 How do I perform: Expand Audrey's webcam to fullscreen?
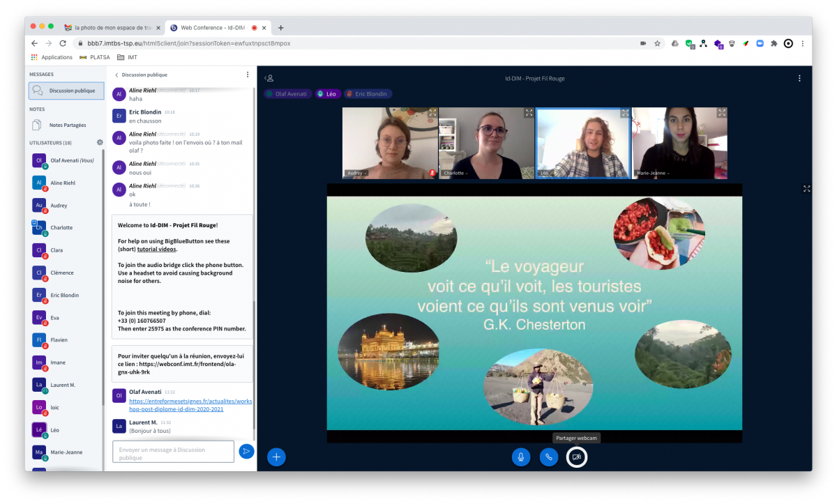point(432,112)
